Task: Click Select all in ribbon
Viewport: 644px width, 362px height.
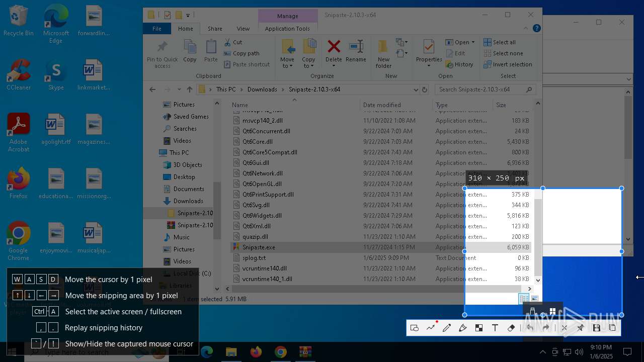Action: click(499, 42)
